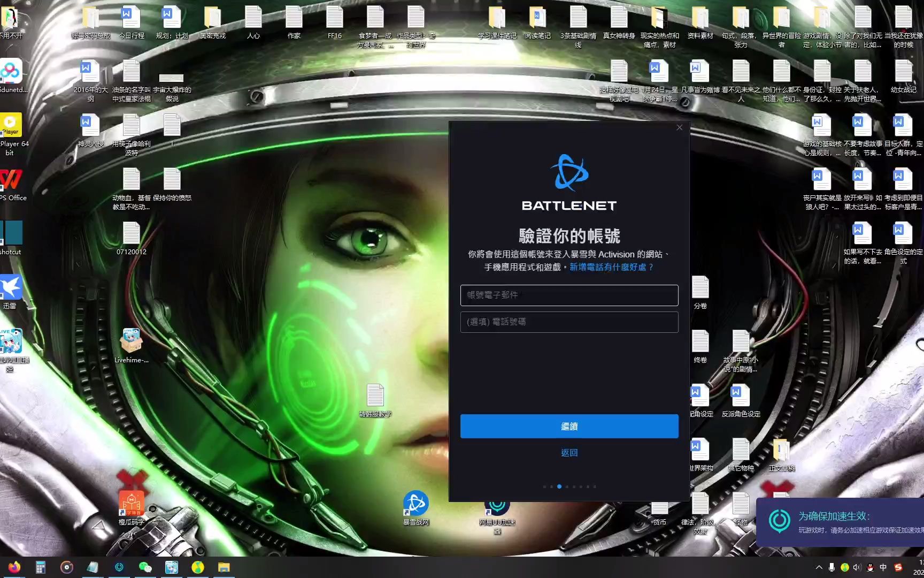
Task: Open the 怪物 text file
Action: [741, 508]
